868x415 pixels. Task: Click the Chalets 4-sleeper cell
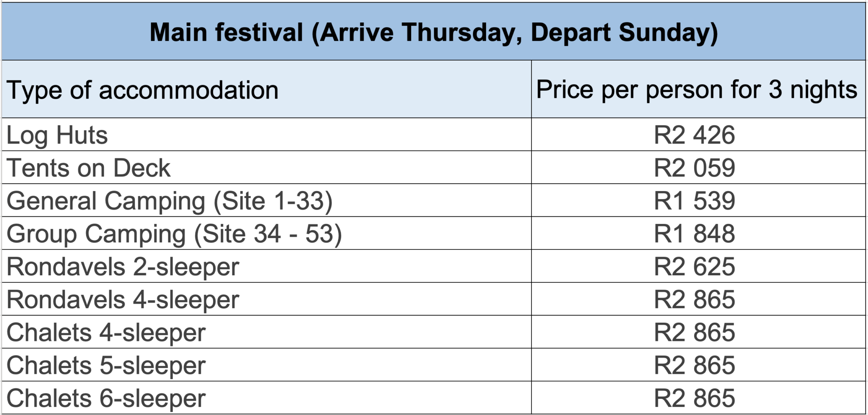coord(106,332)
